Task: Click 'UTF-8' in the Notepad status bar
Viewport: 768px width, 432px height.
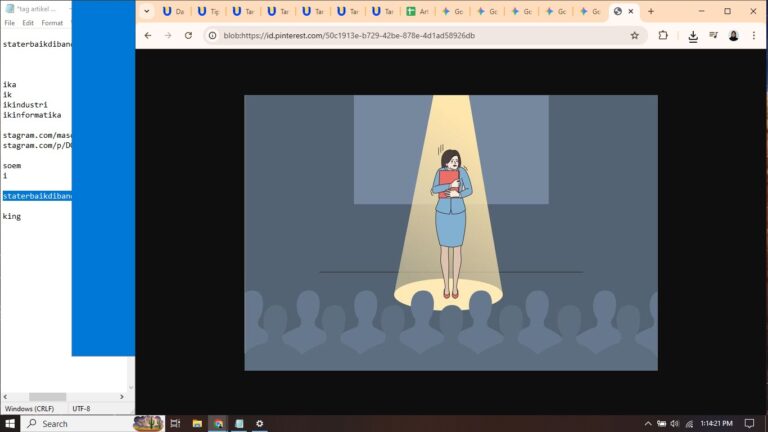Action: [81, 408]
